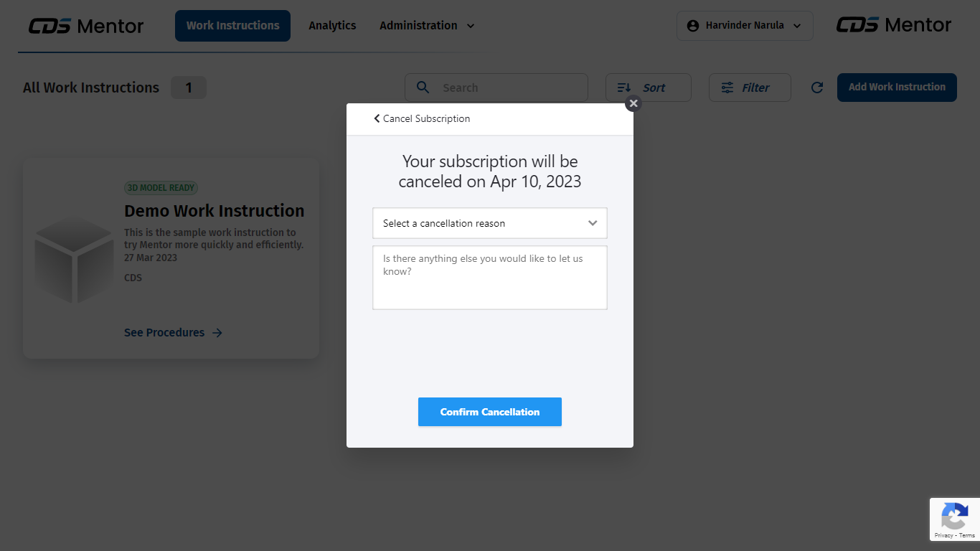Open the Select a cancellation reason dropdown

tap(490, 223)
